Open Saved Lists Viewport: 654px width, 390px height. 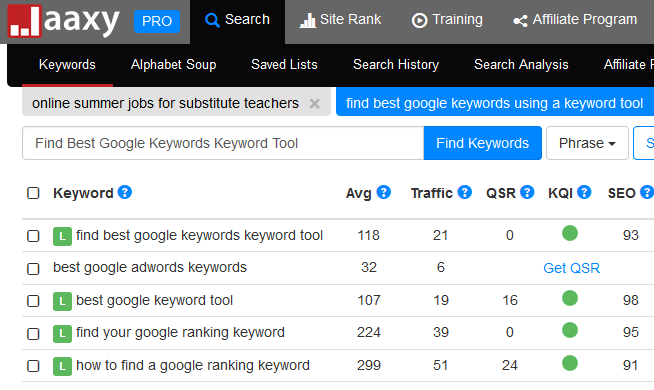tap(284, 65)
